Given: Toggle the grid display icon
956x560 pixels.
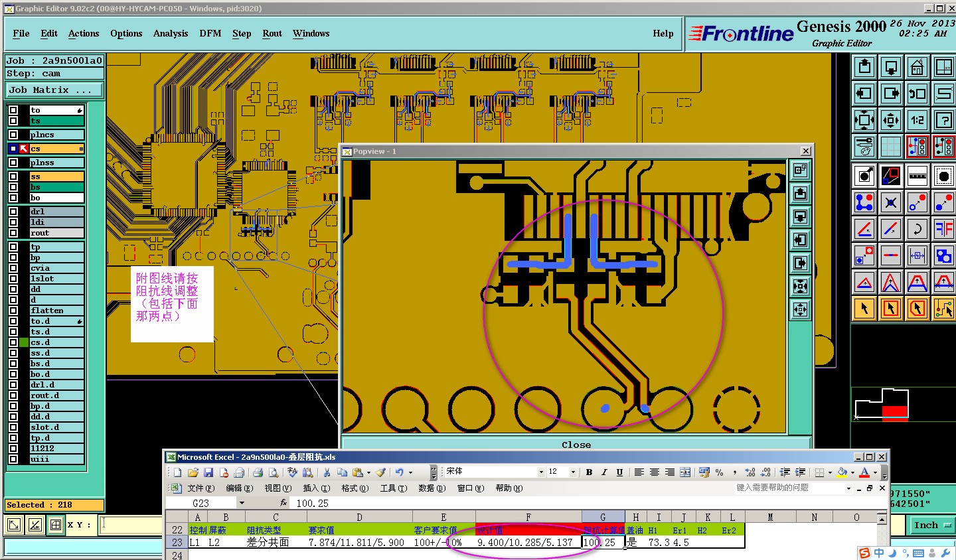Looking at the screenshot, I should 891,147.
